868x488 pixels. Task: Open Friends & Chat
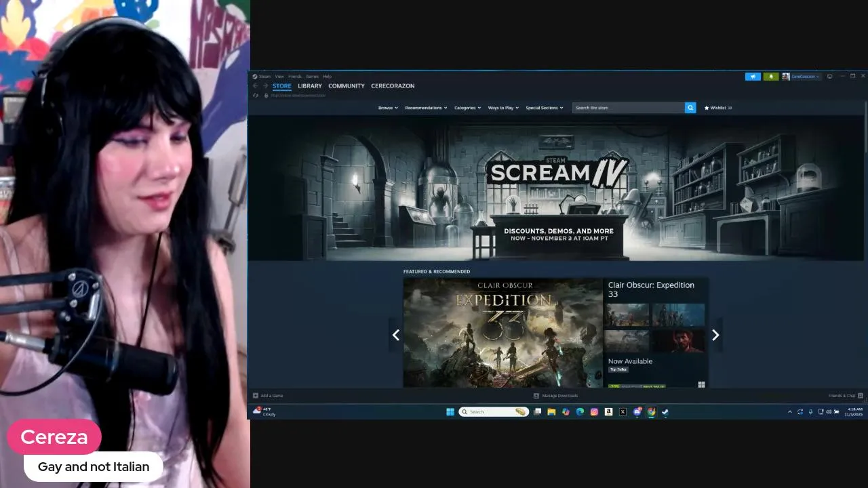point(846,396)
